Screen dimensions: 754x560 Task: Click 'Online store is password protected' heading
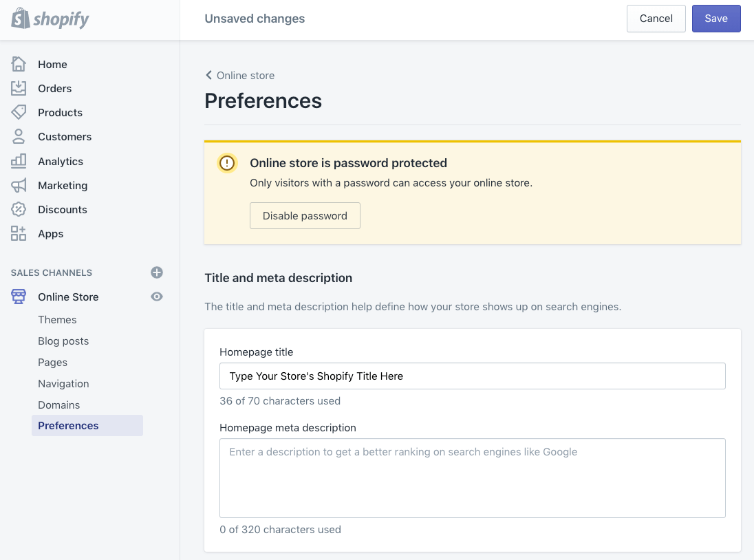coord(348,163)
